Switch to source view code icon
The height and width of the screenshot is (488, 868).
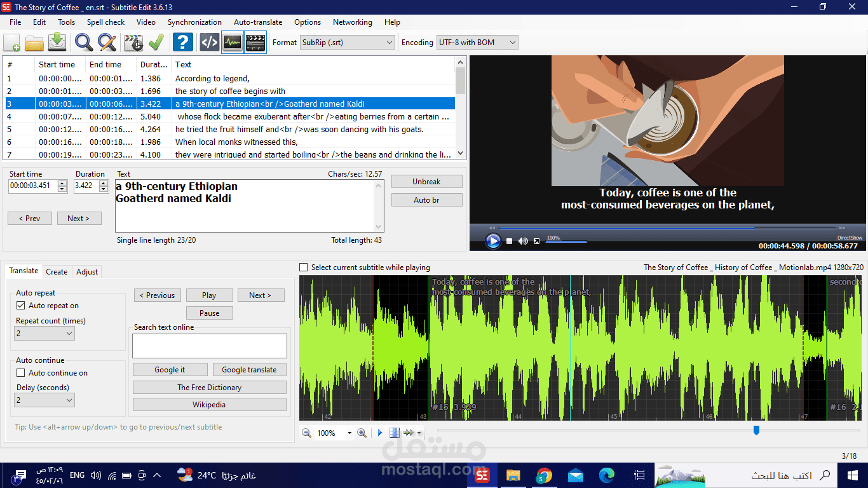pos(210,43)
